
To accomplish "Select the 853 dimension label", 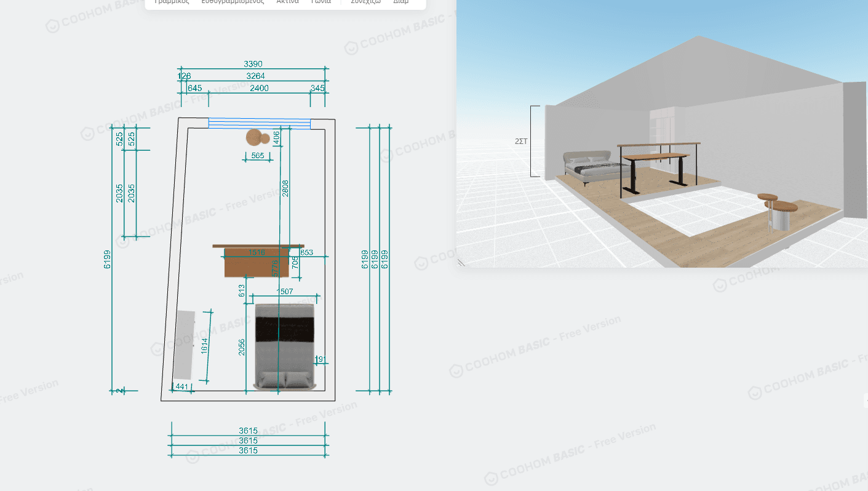I will point(306,252).
